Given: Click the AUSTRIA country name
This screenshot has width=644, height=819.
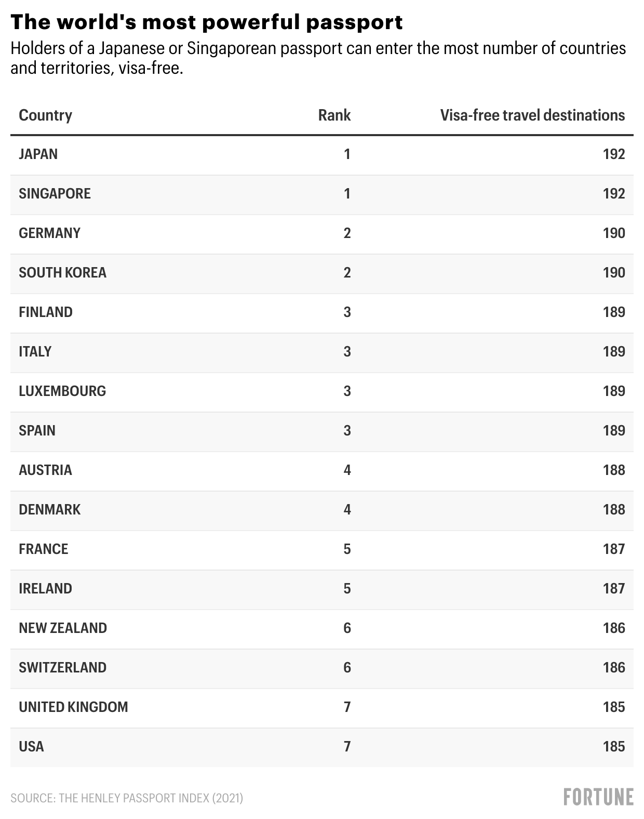Looking at the screenshot, I should (45, 470).
